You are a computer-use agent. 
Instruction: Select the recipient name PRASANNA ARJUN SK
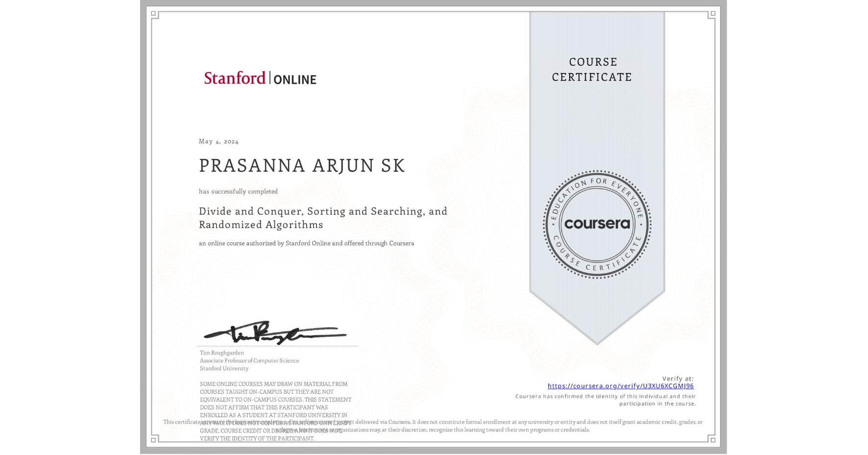pyautogui.click(x=302, y=165)
